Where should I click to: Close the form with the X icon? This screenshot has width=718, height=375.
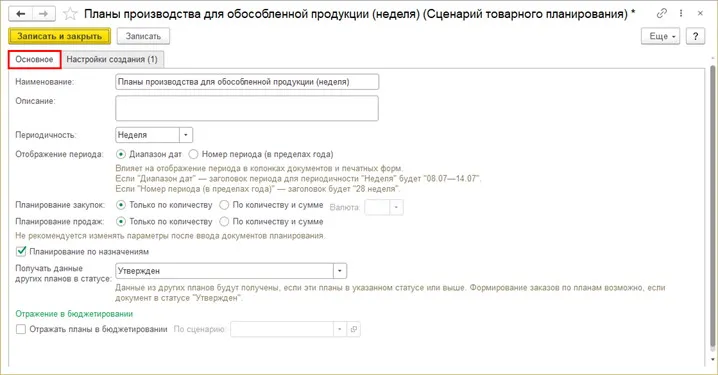[700, 13]
